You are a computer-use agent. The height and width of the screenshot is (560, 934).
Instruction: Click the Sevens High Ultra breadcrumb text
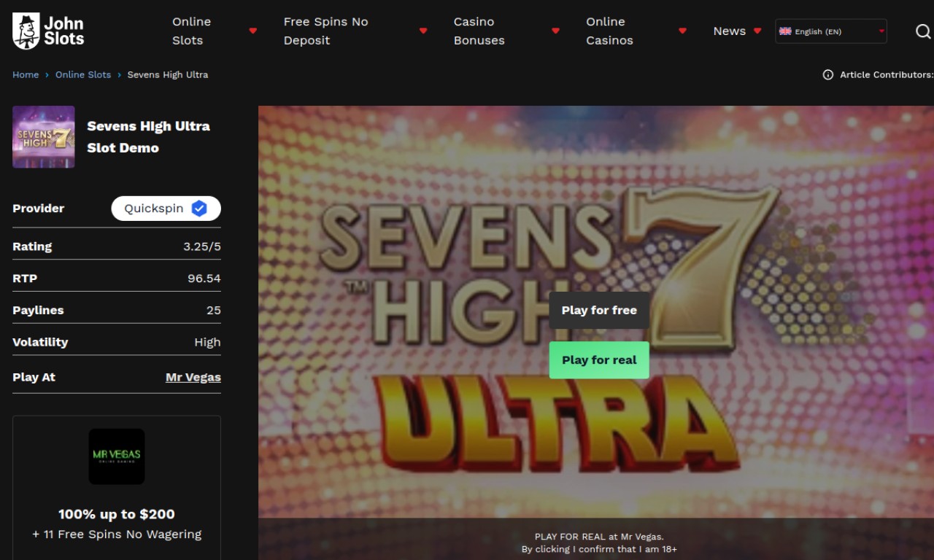click(168, 74)
